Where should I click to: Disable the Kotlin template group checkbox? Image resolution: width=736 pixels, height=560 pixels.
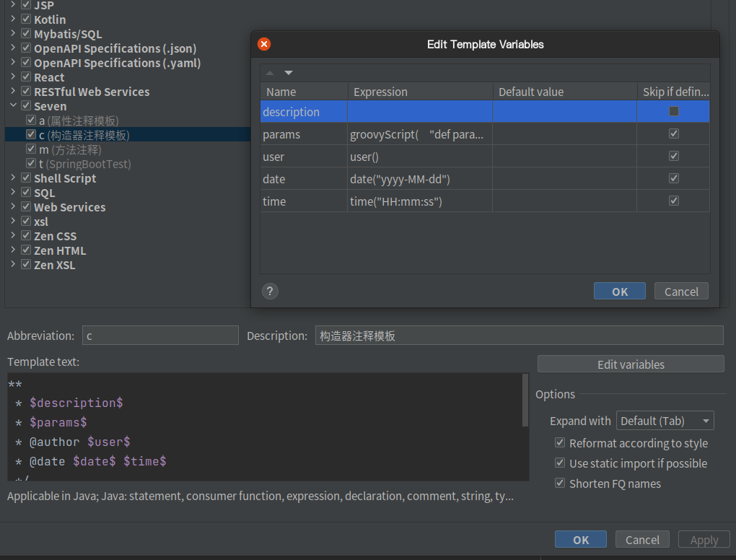pyautogui.click(x=26, y=19)
